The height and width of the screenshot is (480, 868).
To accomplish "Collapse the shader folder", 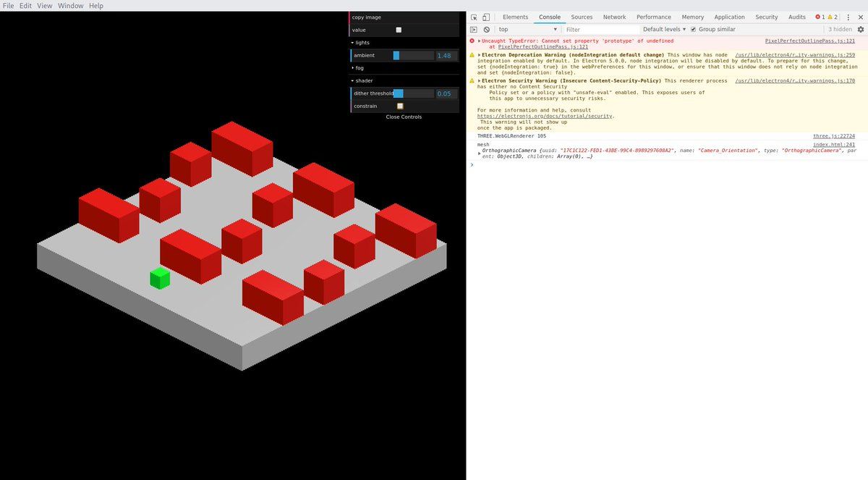I will point(404,80).
